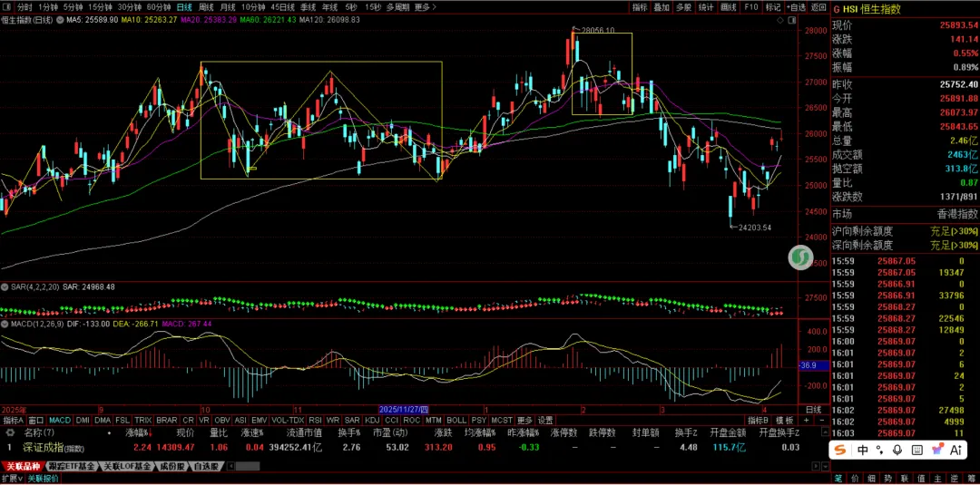
Task: Open the 关联品种 tab
Action: pos(23,466)
